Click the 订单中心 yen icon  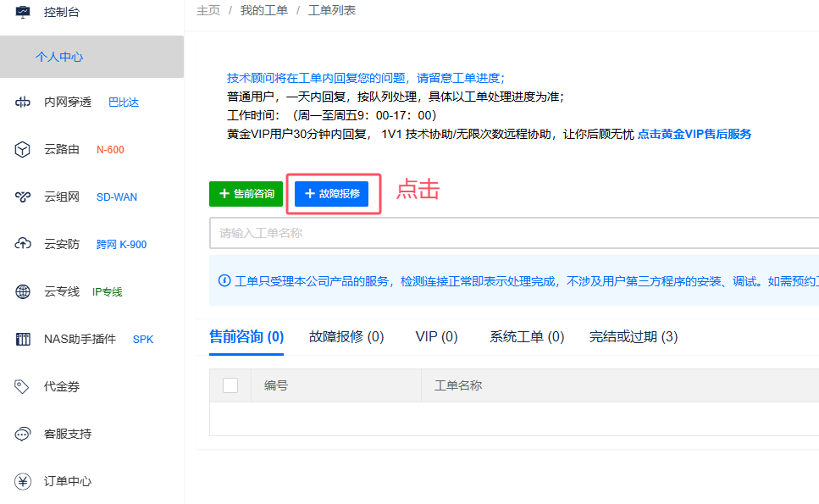(x=23, y=482)
